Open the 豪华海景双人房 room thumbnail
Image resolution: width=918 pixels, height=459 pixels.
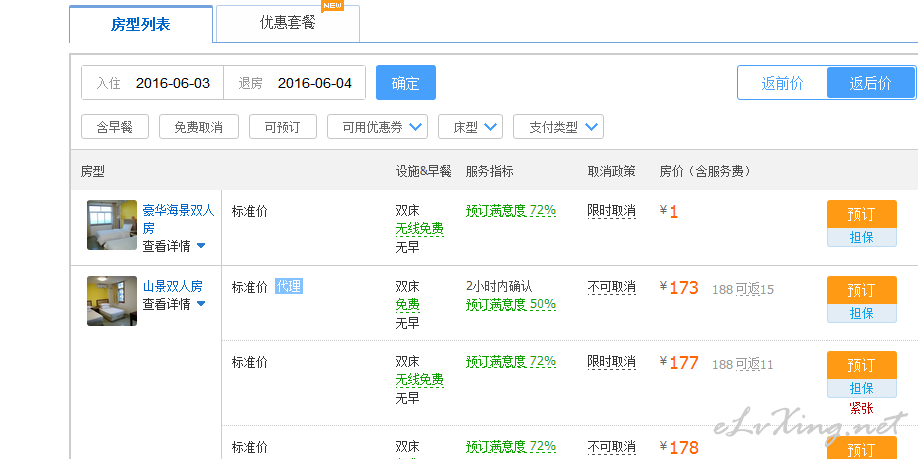click(112, 225)
